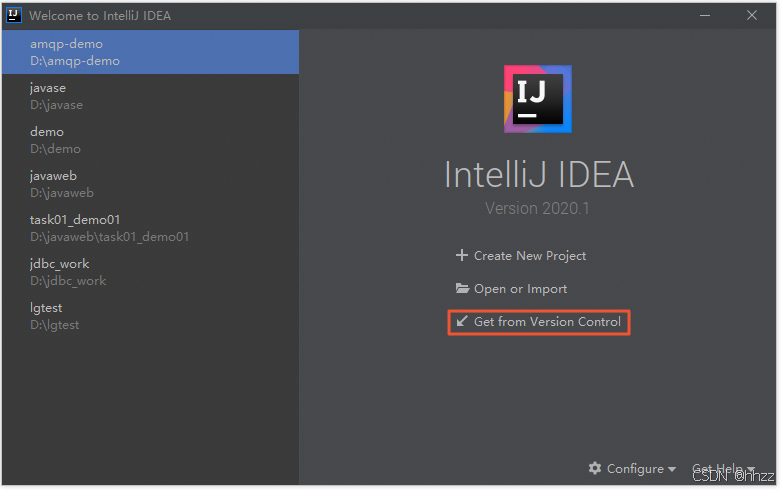Close the Welcome to IntelliJ IDEA window
The height and width of the screenshot is (490, 781).
752,15
